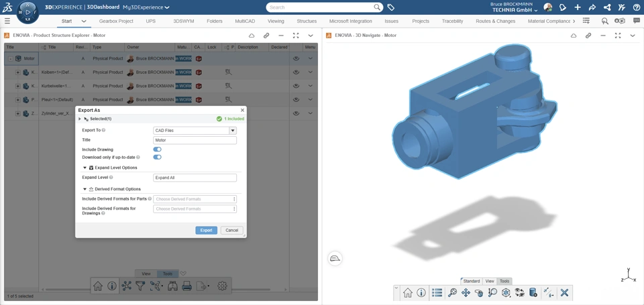This screenshot has height=305, width=644.
Task: Expand the Selected(1) section in dialog
Action: (x=80, y=119)
